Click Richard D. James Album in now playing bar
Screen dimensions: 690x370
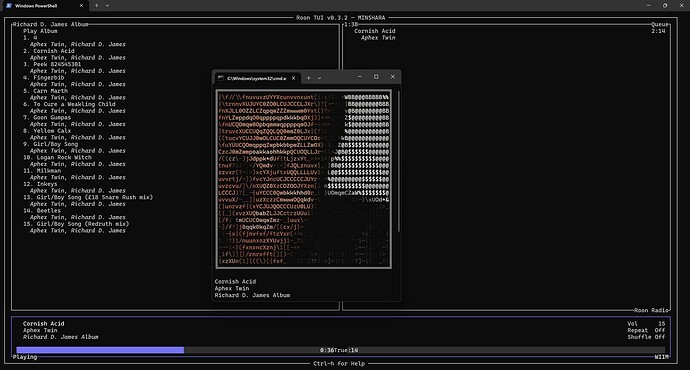pyautogui.click(x=61, y=337)
